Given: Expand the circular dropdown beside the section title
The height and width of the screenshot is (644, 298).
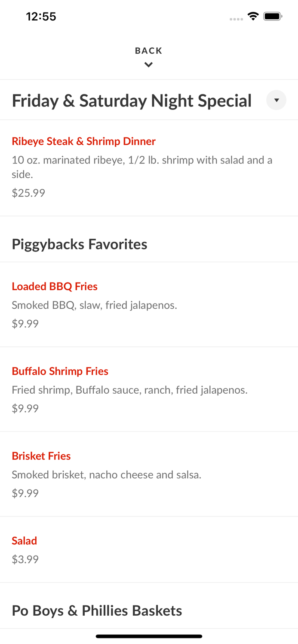Looking at the screenshot, I should pyautogui.click(x=276, y=100).
